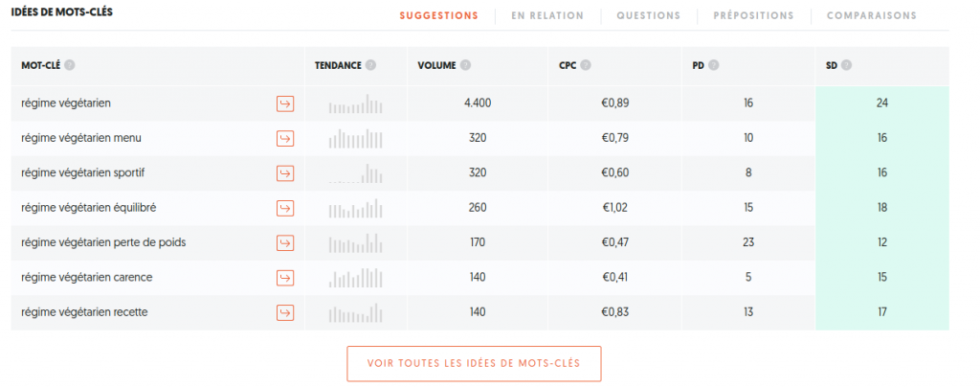Click help icon next to SD header

coord(846,66)
